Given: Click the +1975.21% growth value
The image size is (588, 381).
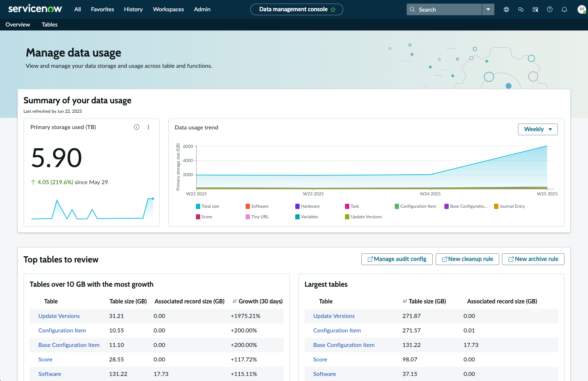Looking at the screenshot, I should coord(246,316).
